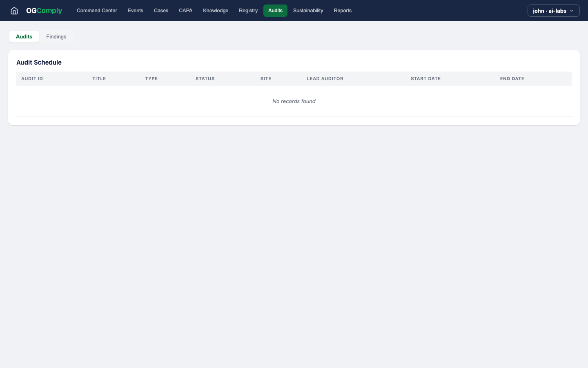Click the OGComply logo
The height and width of the screenshot is (368, 588).
[x=44, y=11]
